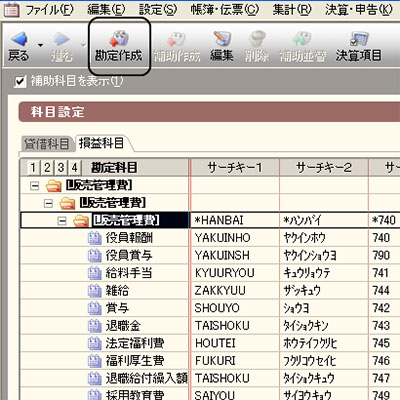Click the YAKUINHO search key cell
Screen dimensions: 400x400
(x=235, y=238)
